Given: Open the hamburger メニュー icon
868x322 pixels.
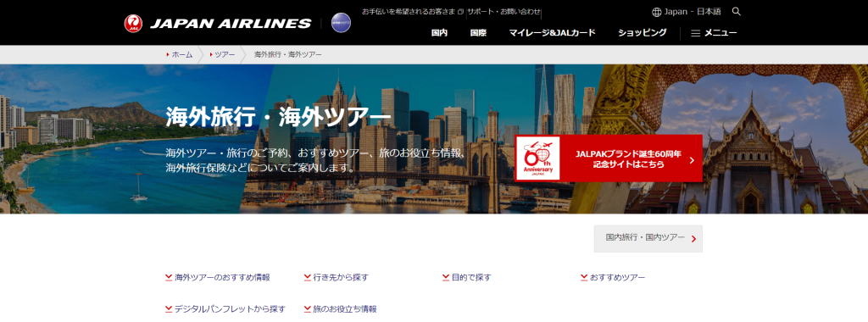Looking at the screenshot, I should click(696, 33).
